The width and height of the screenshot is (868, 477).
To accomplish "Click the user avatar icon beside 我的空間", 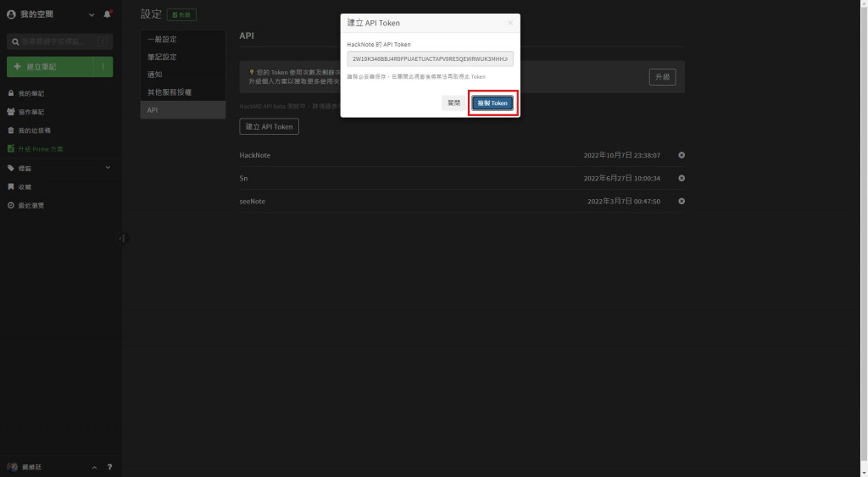I will coord(11,14).
